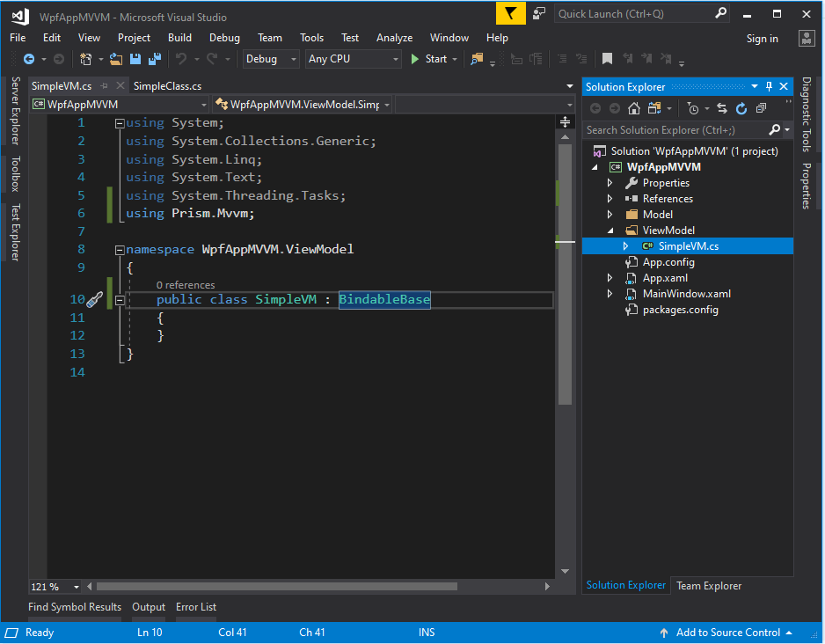
Task: Click the notifications flag icon in title bar
Action: [510, 14]
